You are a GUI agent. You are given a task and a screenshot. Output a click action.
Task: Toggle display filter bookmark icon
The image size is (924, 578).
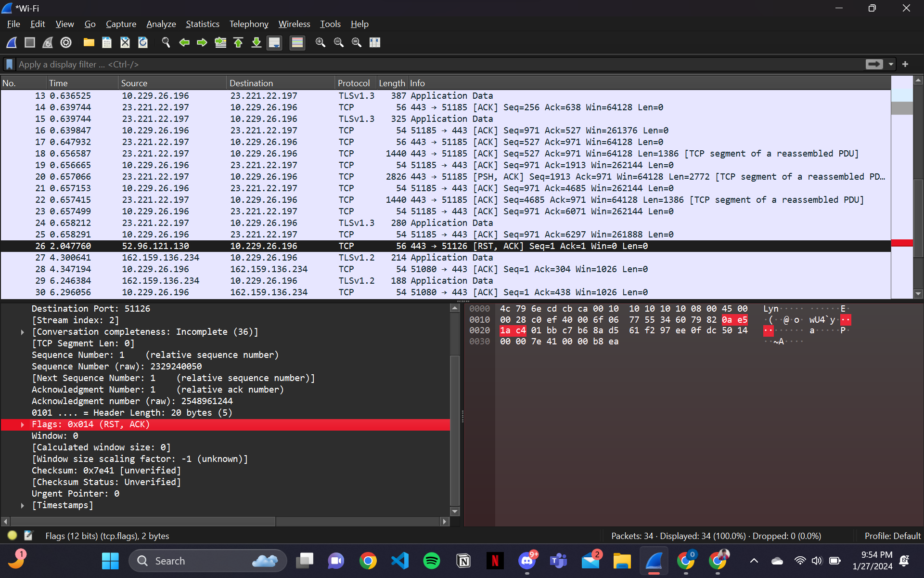(x=9, y=64)
